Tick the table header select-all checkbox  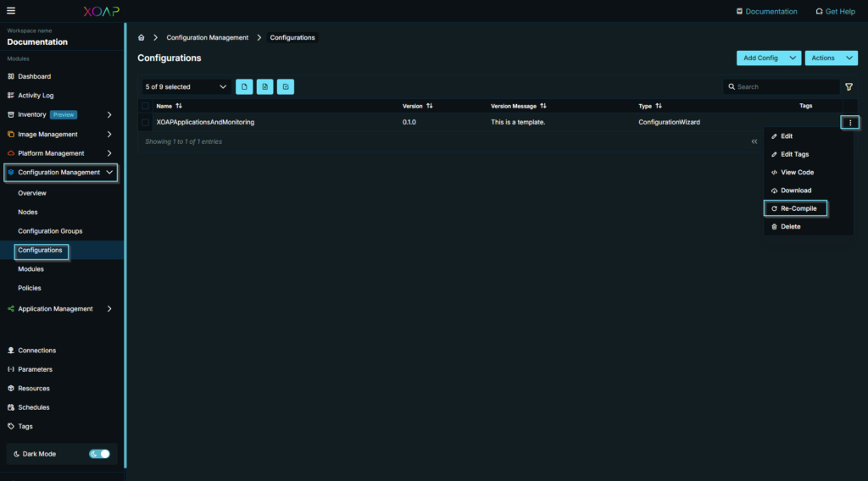[x=146, y=106]
